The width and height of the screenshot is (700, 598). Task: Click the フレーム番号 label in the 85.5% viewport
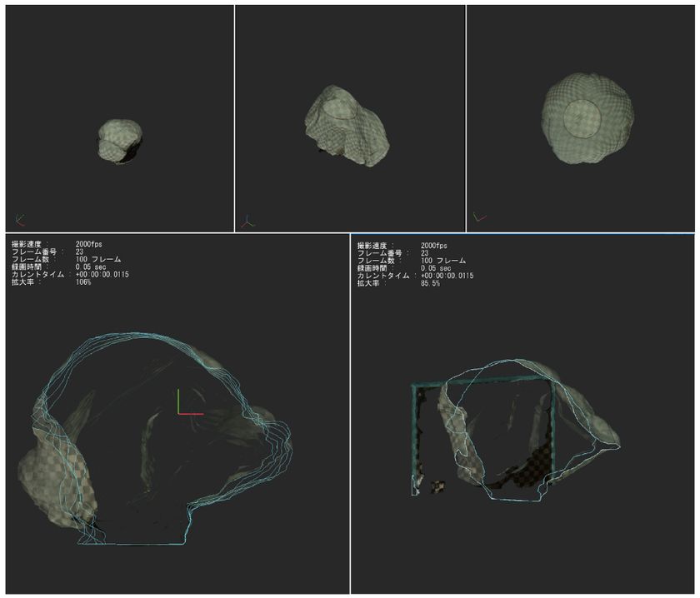(379, 253)
